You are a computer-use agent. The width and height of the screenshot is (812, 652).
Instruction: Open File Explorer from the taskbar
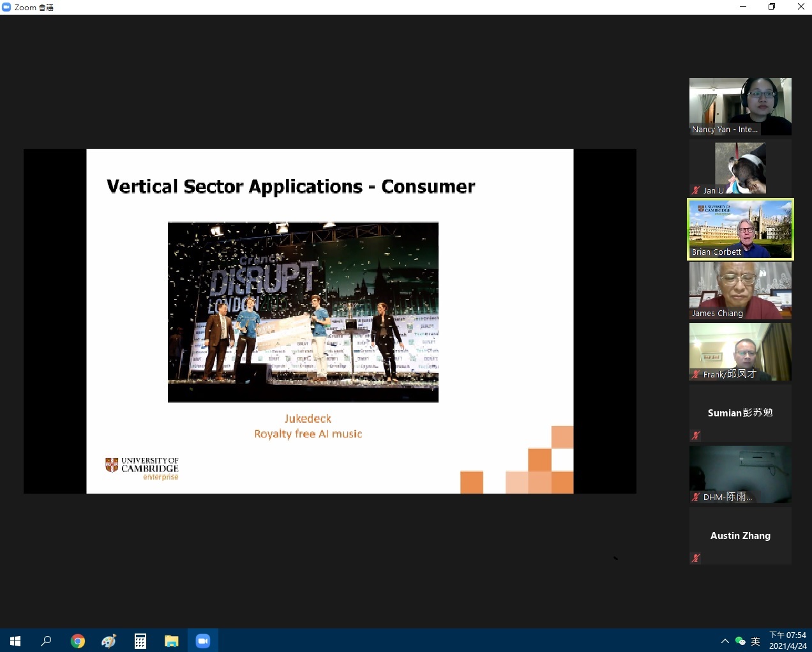pyautogui.click(x=171, y=641)
